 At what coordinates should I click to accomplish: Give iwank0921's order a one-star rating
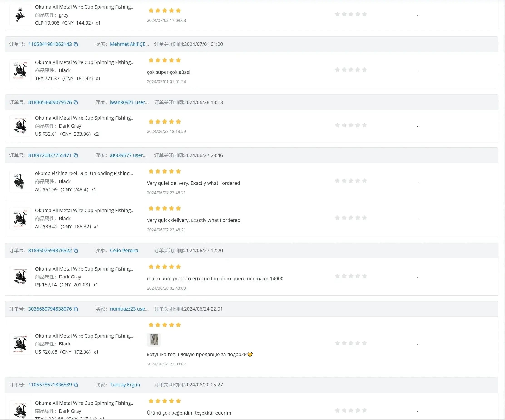[337, 125]
